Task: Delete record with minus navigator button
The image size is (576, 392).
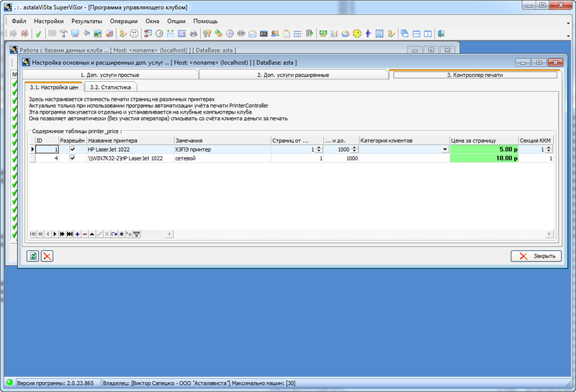Action: click(85, 234)
